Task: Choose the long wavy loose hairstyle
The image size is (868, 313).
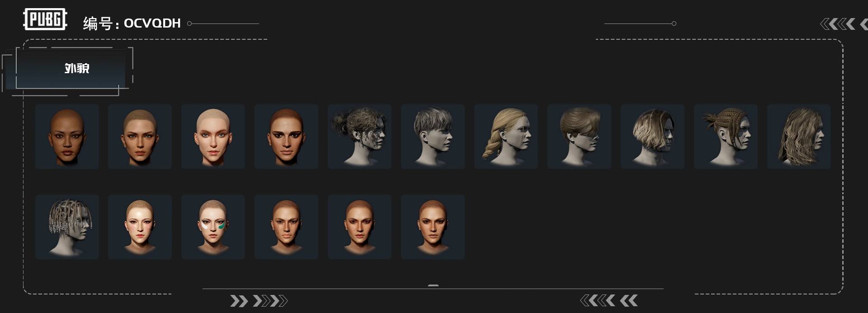Action: [799, 136]
